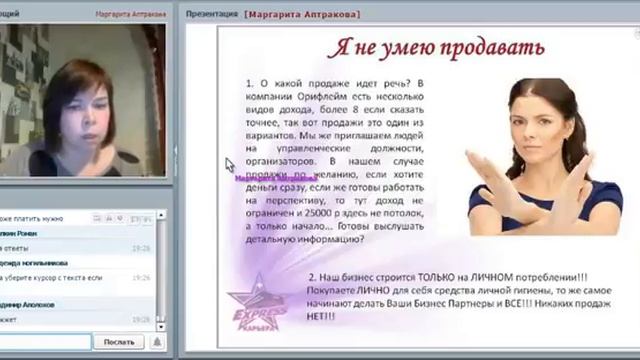Click the Презентация panel title
640x360 pixels.
(212, 14)
